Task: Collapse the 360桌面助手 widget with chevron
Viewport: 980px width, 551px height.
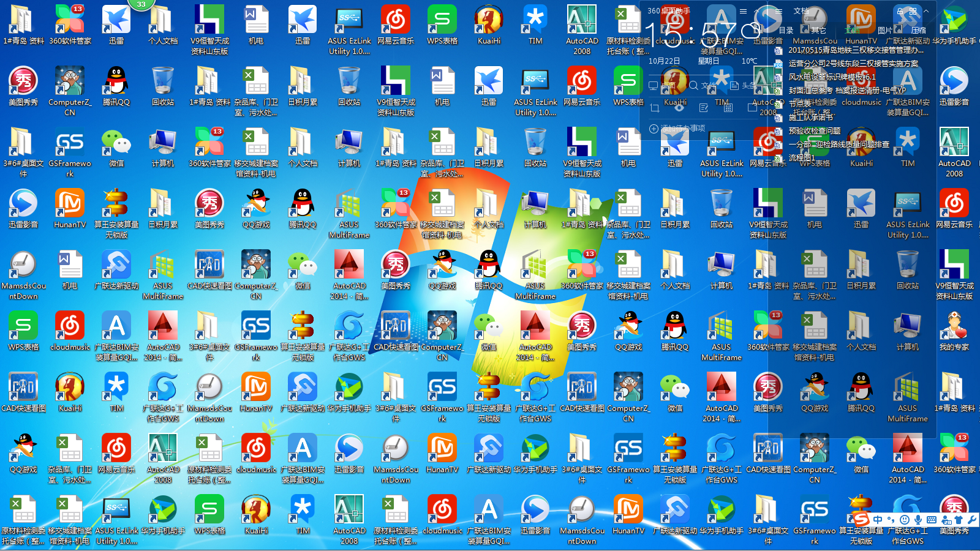Action: tap(756, 11)
